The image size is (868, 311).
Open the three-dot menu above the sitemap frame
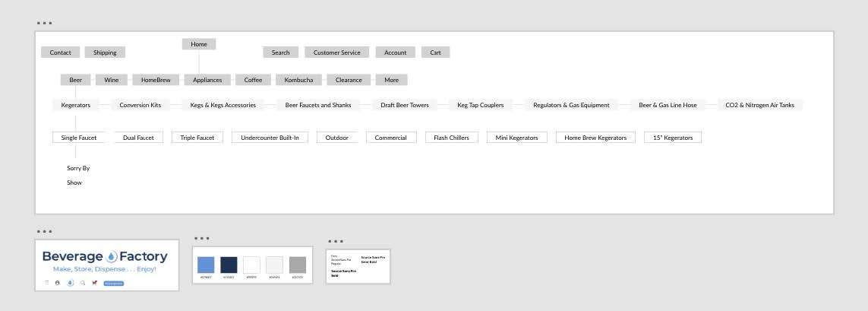[x=44, y=24]
